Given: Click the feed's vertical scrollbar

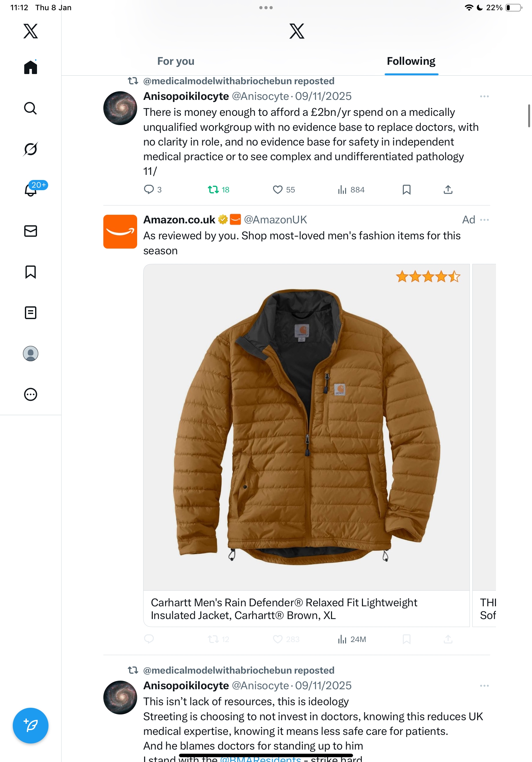Looking at the screenshot, I should coord(529,116).
